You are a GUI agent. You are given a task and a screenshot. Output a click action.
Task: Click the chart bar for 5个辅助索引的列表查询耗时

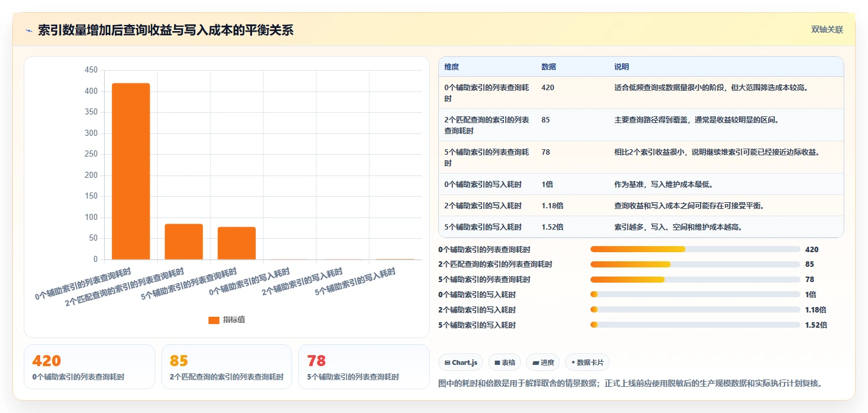click(x=237, y=243)
